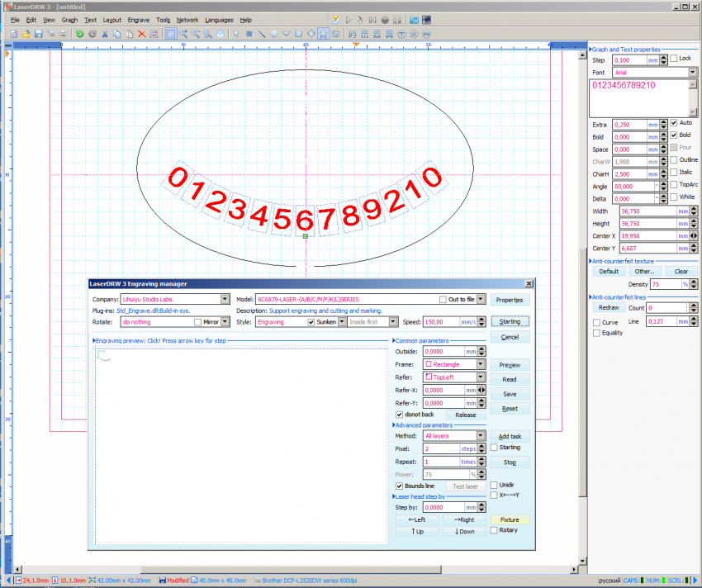
Task: Select the arrow pointer tool
Action: 237,34
